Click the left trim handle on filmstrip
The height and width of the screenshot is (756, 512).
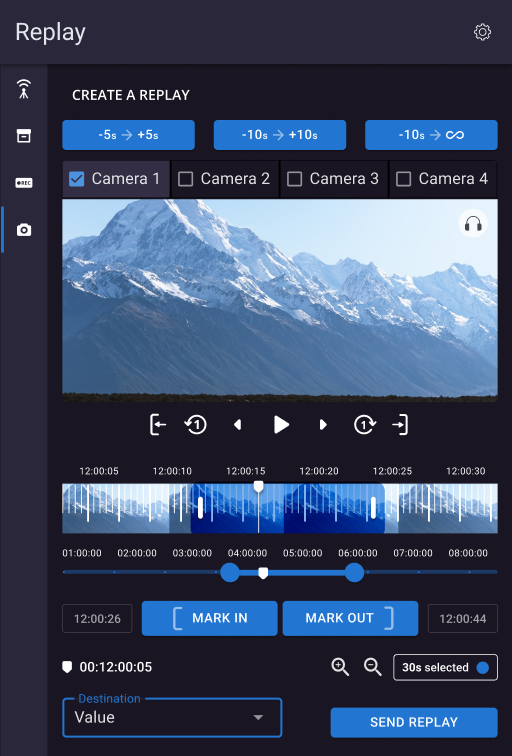click(201, 508)
